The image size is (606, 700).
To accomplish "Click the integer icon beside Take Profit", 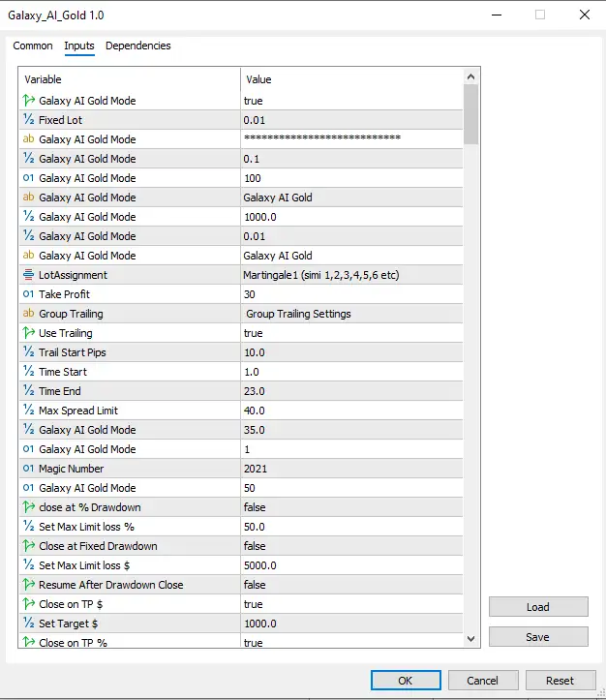I will tap(28, 294).
